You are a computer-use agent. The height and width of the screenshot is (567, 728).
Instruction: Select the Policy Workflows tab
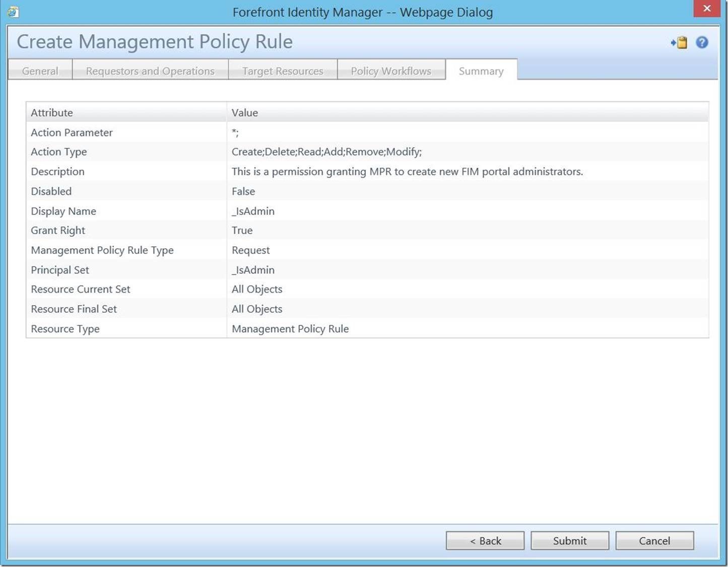pyautogui.click(x=391, y=71)
